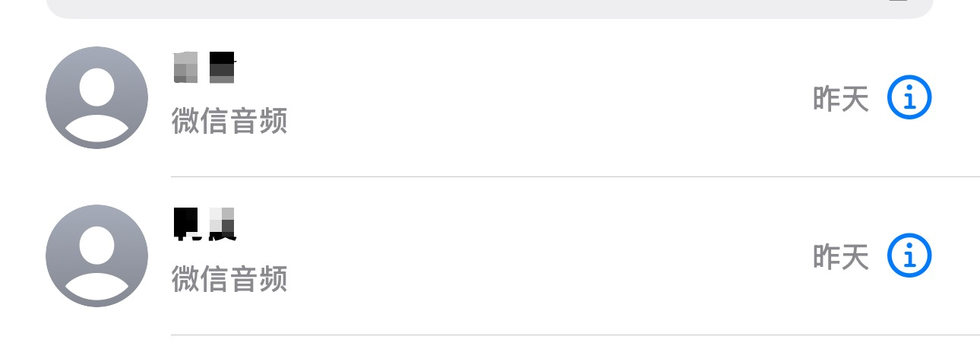Show details via the lower blue info circle

(x=909, y=256)
